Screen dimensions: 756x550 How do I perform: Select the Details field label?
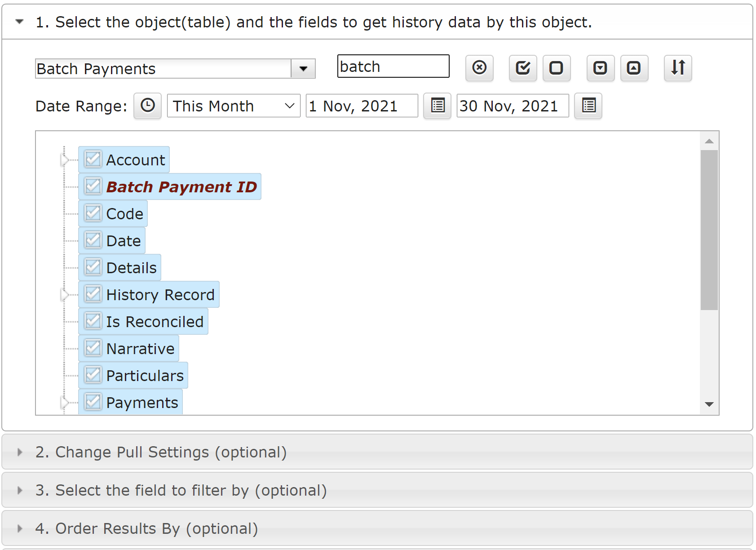pos(132,268)
